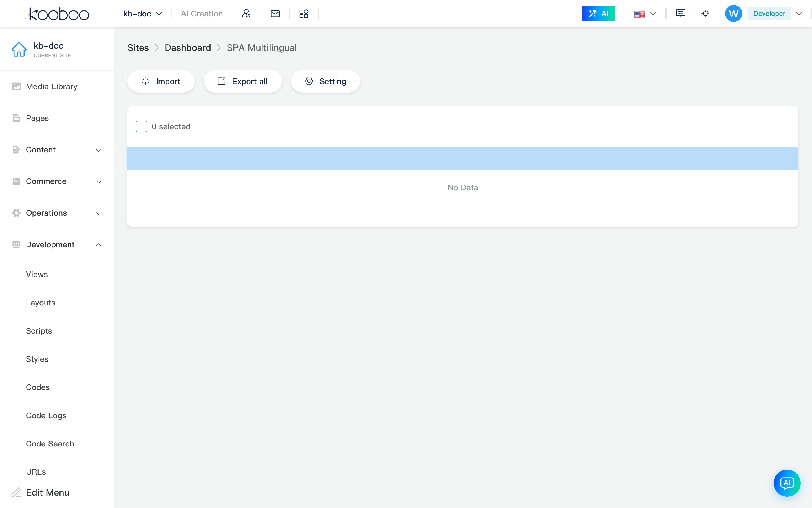Go to Sites breadcrumb
The image size is (812, 508).
click(x=138, y=48)
